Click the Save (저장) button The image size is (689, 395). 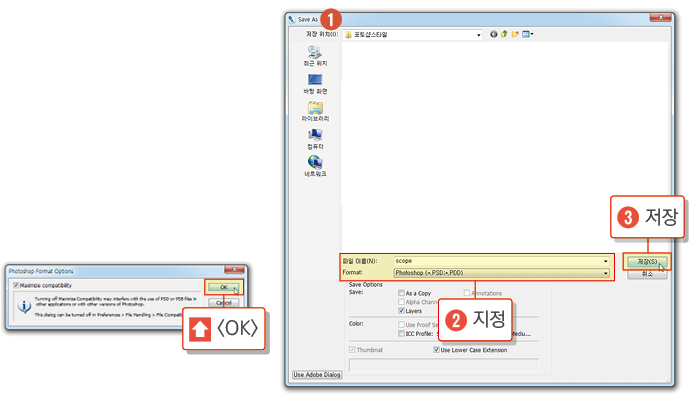point(647,262)
